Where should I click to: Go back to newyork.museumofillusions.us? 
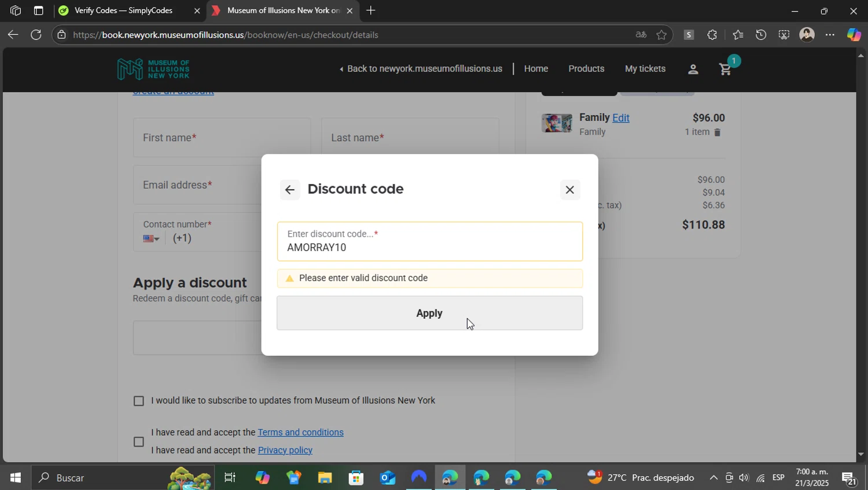pyautogui.click(x=421, y=69)
